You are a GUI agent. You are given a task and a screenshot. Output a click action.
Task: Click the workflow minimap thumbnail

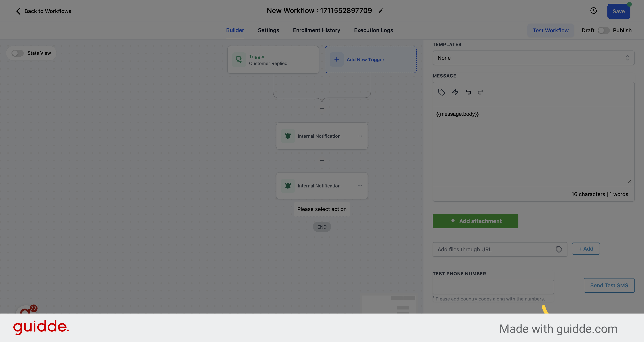389,305
